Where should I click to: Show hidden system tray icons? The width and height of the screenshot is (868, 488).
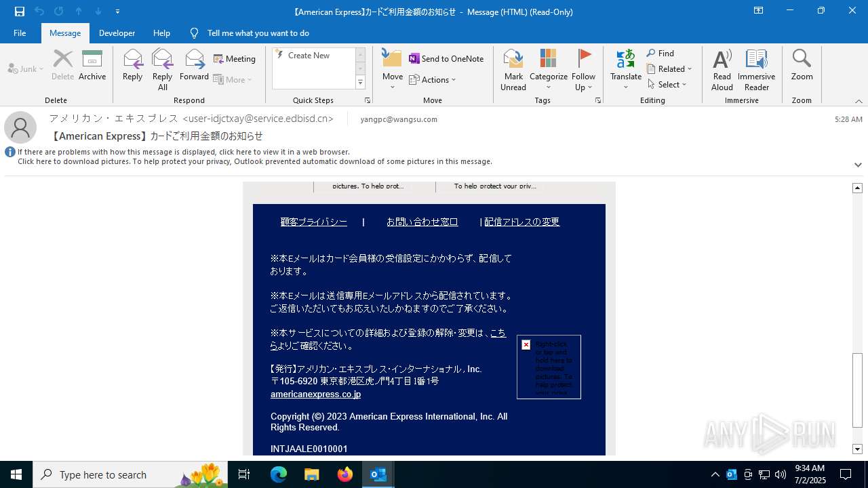[715, 474]
